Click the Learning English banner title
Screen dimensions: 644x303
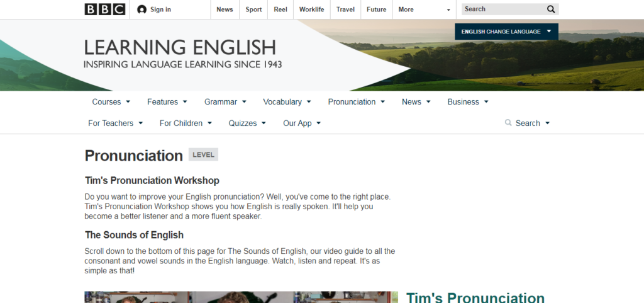180,47
